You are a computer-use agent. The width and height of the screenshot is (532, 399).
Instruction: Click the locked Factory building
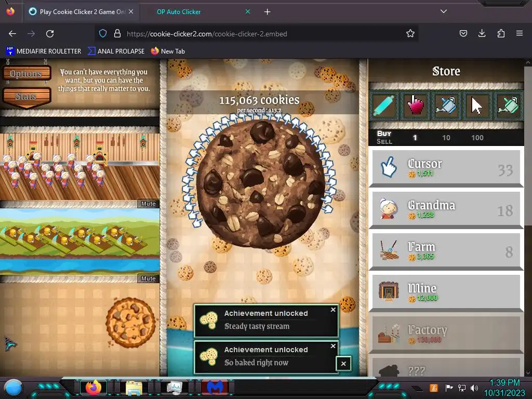pyautogui.click(x=446, y=334)
